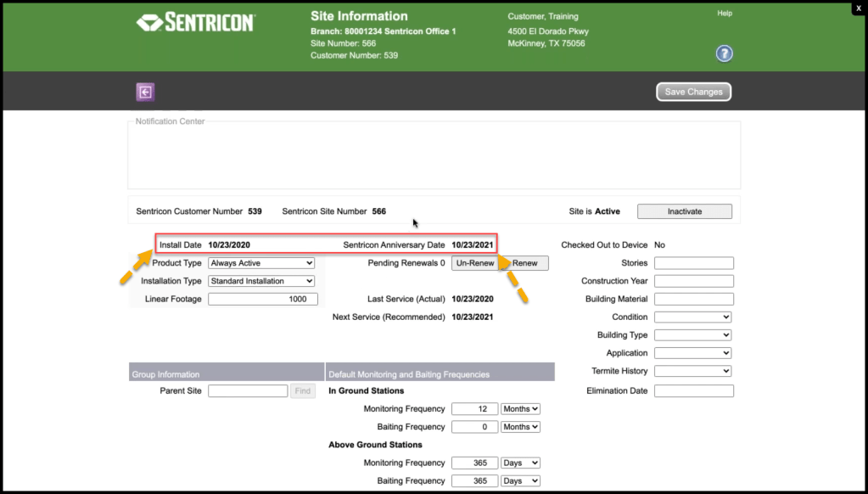868x494 pixels.
Task: Close the window with the X button
Action: (x=858, y=8)
